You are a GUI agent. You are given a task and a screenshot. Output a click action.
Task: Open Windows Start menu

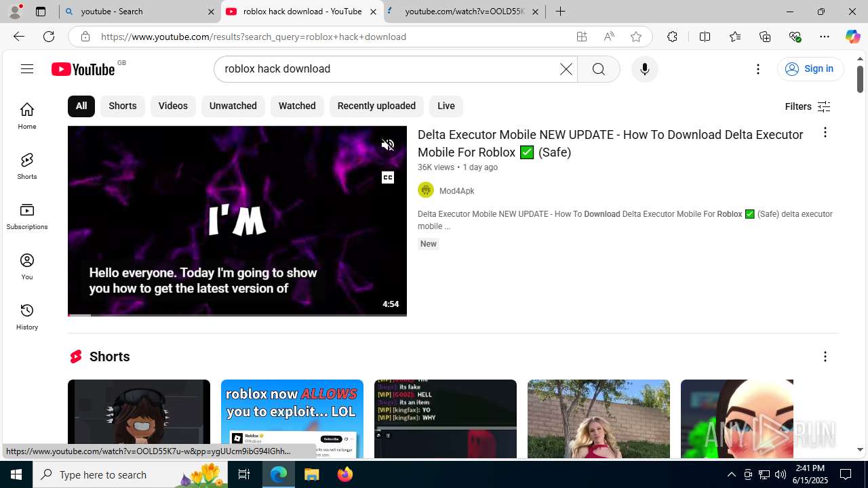pos(16,474)
